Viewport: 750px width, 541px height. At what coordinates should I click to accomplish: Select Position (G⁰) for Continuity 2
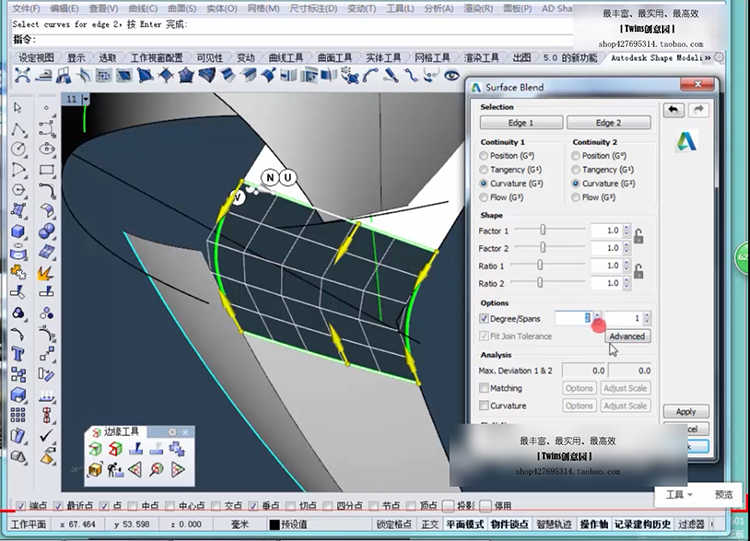pos(576,156)
